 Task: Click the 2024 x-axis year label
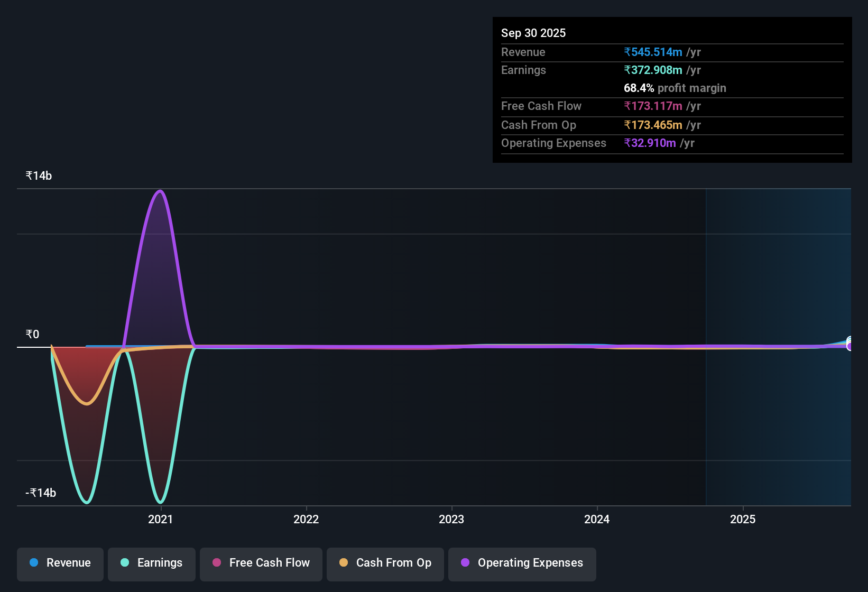tap(597, 520)
